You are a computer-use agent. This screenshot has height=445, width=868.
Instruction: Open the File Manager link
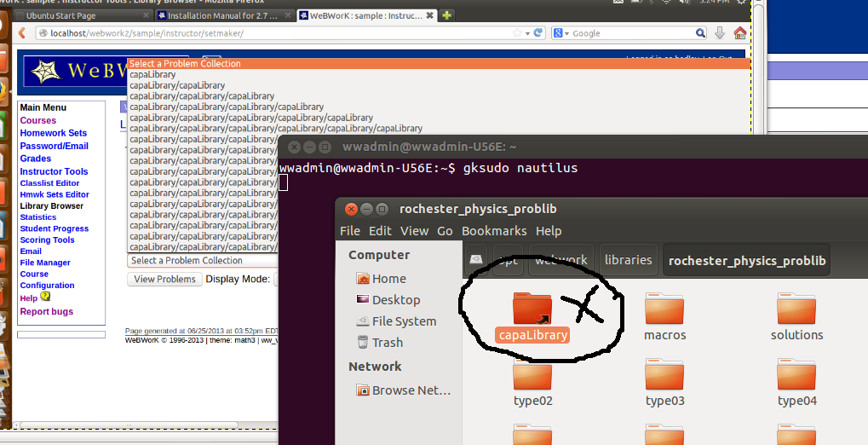pyautogui.click(x=45, y=263)
